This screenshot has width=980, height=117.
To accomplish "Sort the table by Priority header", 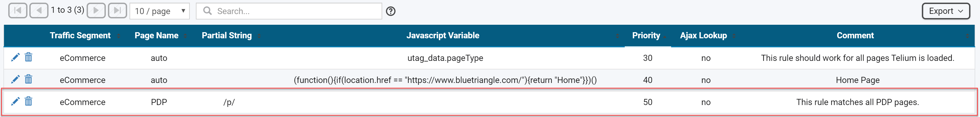I will click(x=646, y=36).
